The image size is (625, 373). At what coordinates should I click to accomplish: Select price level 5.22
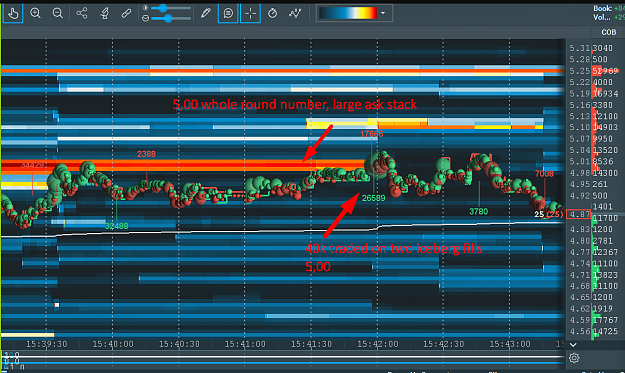click(580, 82)
